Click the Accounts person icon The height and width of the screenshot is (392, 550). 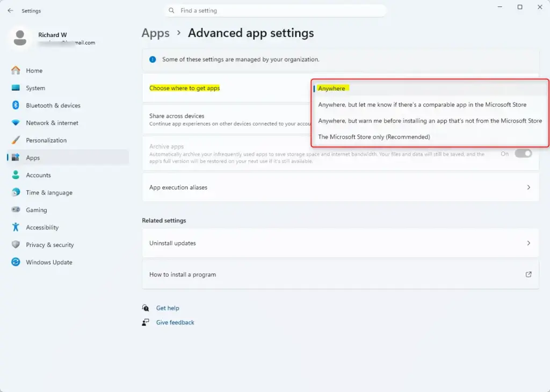16,175
